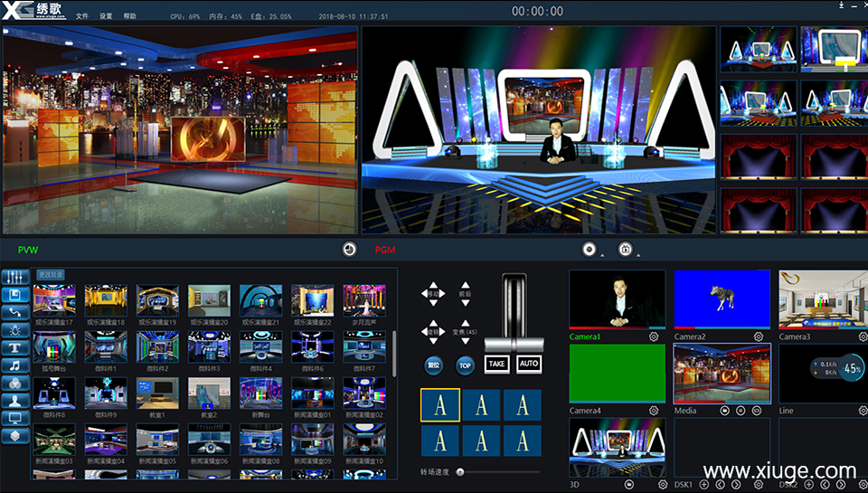Pause the Media source playback

(x=741, y=411)
